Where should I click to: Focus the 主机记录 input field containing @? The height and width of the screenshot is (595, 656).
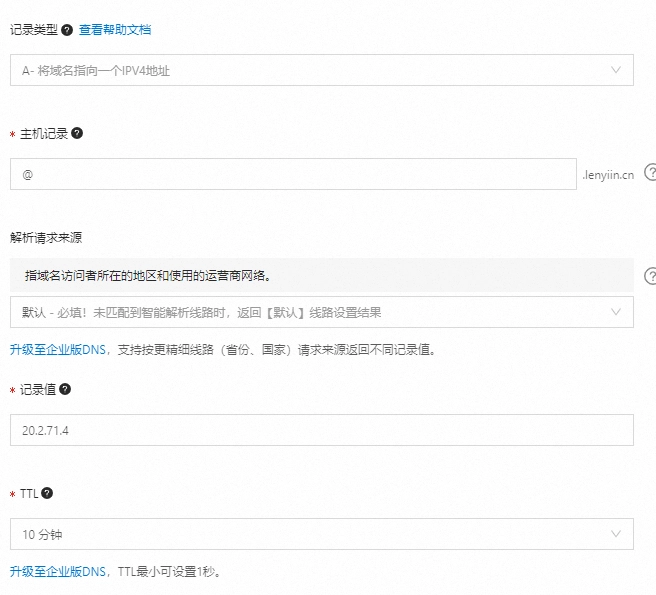click(x=290, y=174)
